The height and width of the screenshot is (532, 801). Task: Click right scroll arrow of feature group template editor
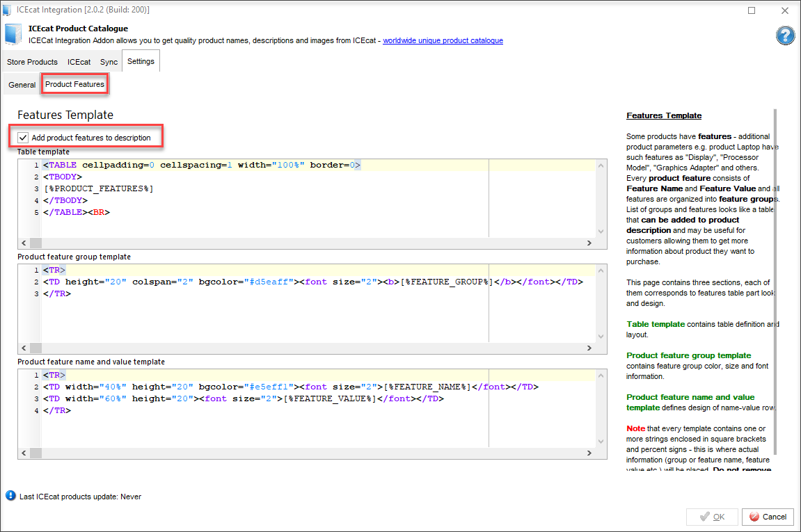(589, 348)
